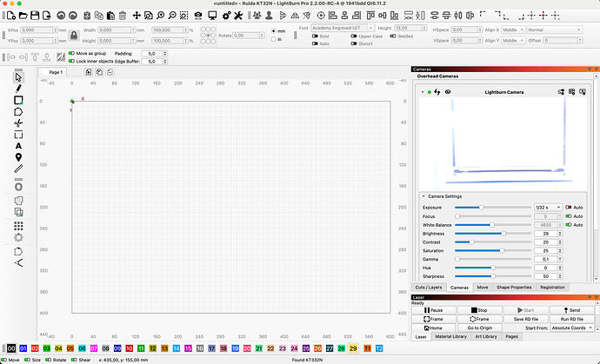The width and height of the screenshot is (600, 364).
Task: Select the Measure ruler tool
Action: (x=18, y=169)
